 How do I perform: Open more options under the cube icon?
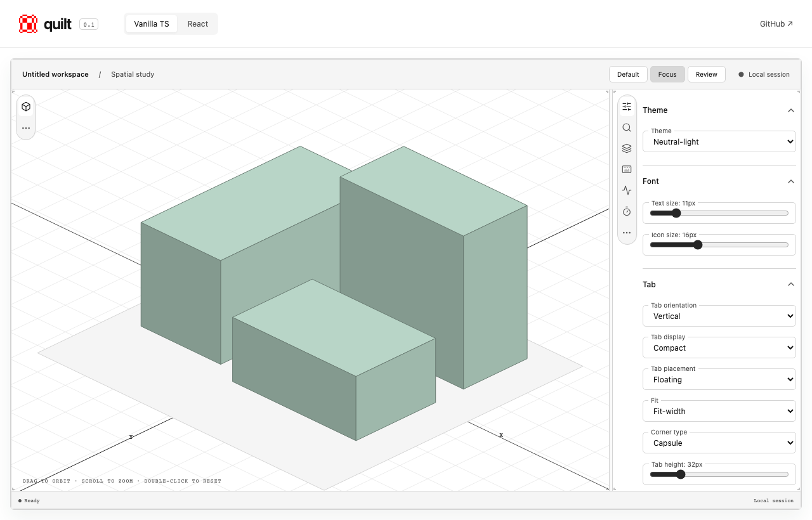click(x=26, y=127)
